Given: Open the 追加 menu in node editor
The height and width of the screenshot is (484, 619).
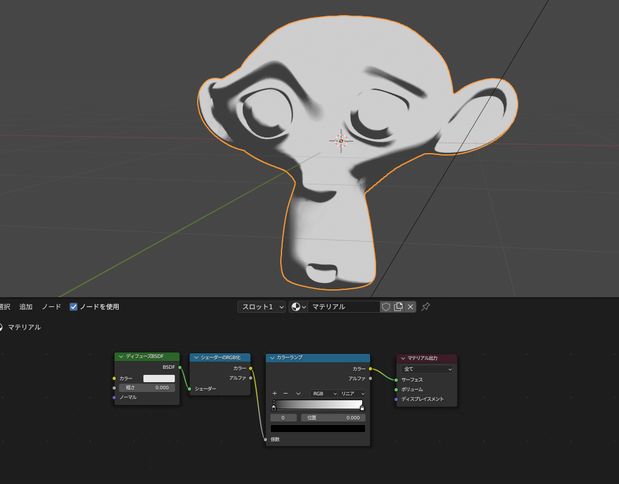Looking at the screenshot, I should click(26, 307).
